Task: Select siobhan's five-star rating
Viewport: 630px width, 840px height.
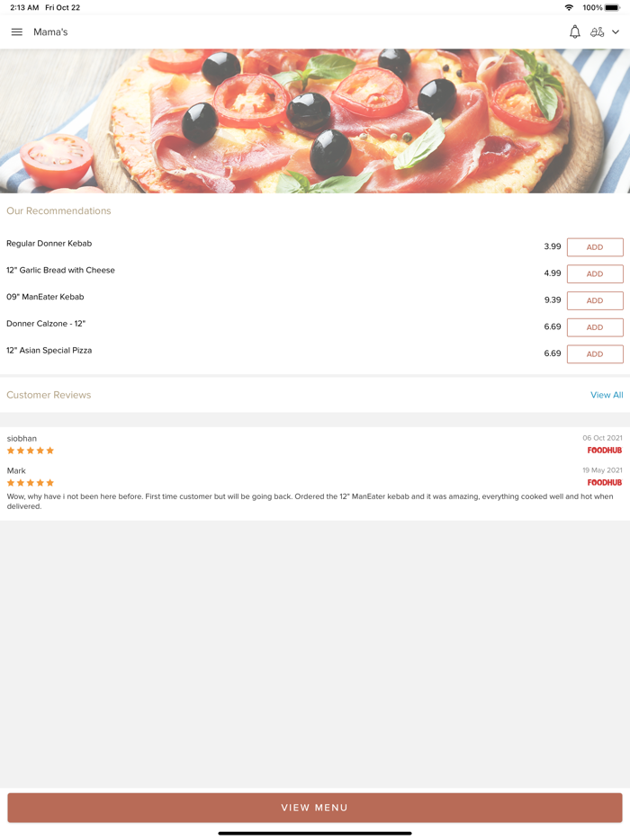Action: click(31, 451)
